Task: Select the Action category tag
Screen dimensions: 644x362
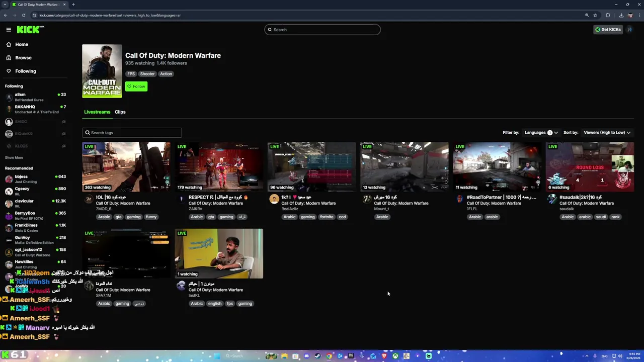Action: click(166, 74)
